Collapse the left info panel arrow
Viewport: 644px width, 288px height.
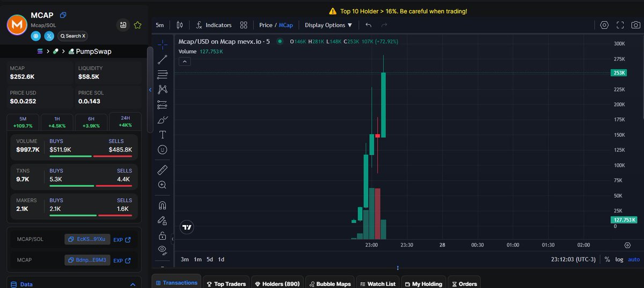[x=150, y=90]
